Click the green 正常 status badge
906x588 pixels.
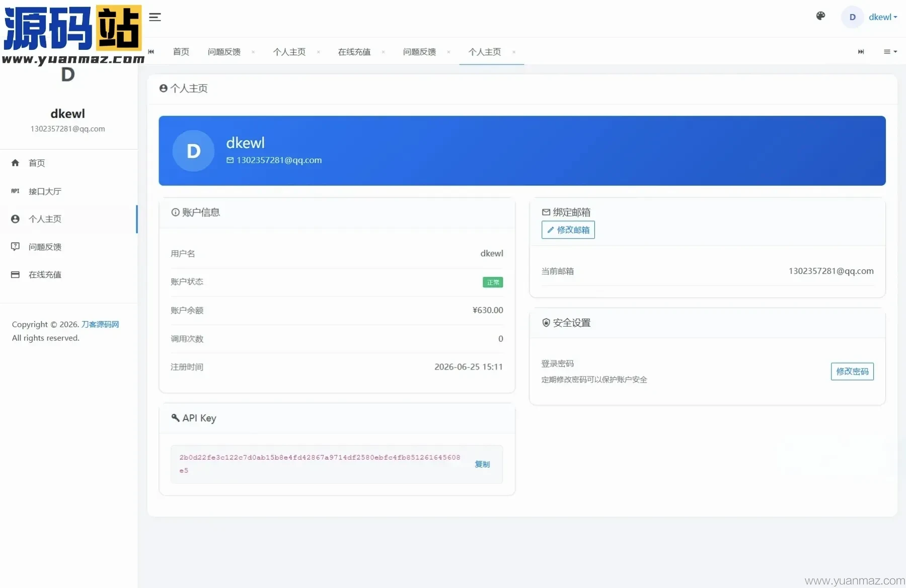[493, 282]
